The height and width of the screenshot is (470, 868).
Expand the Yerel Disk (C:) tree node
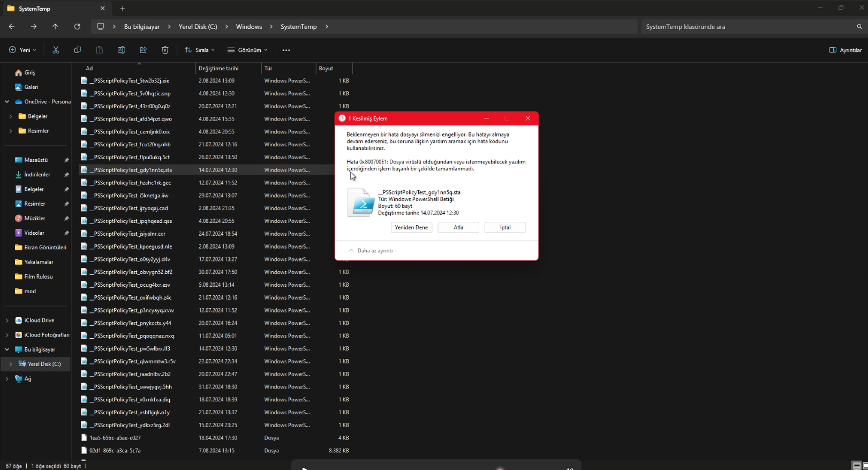tap(11, 364)
